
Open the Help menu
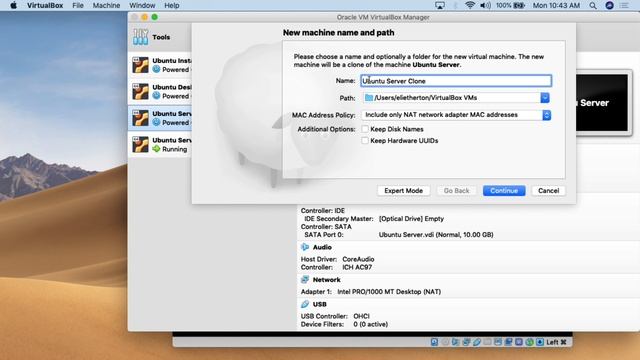(171, 5)
